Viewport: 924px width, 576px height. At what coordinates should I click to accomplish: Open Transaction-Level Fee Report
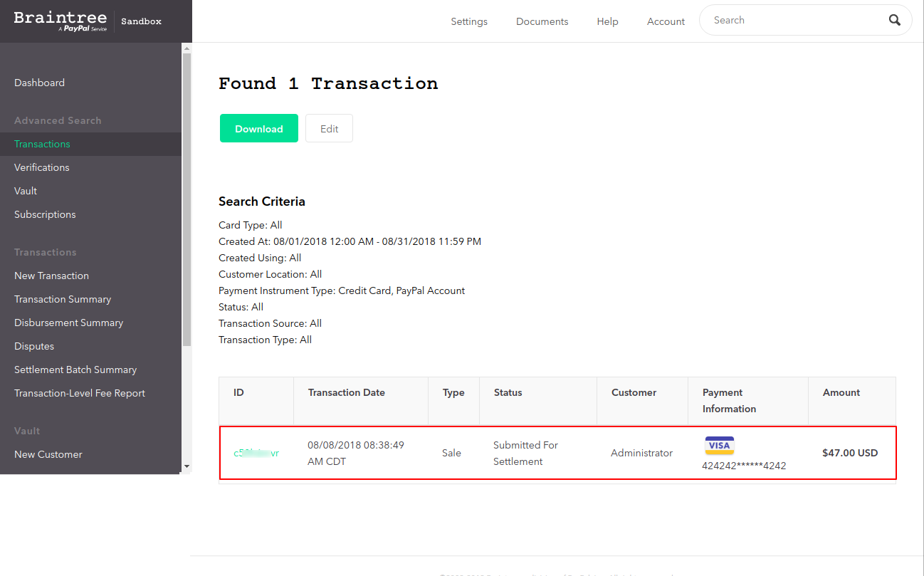pyautogui.click(x=80, y=393)
